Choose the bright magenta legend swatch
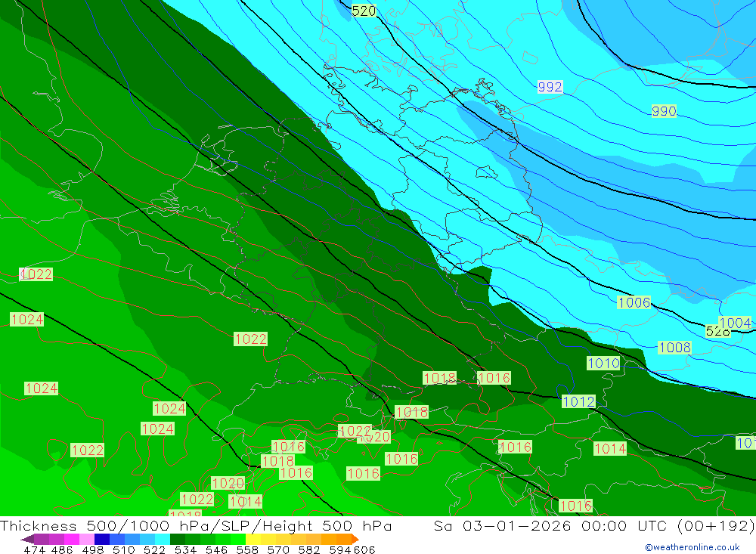756x554 pixels. click(70, 539)
